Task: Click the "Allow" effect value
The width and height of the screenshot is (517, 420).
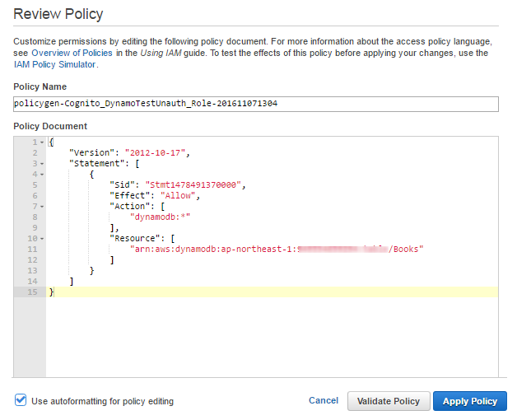Action: click(x=178, y=196)
